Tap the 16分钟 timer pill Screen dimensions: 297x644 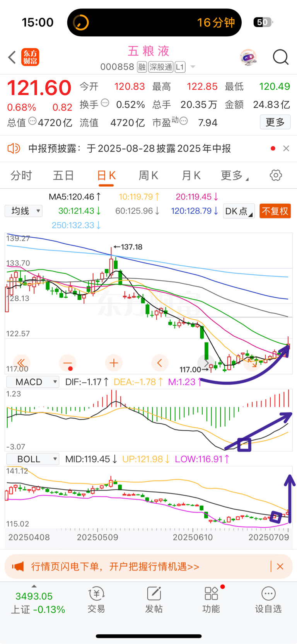(154, 22)
